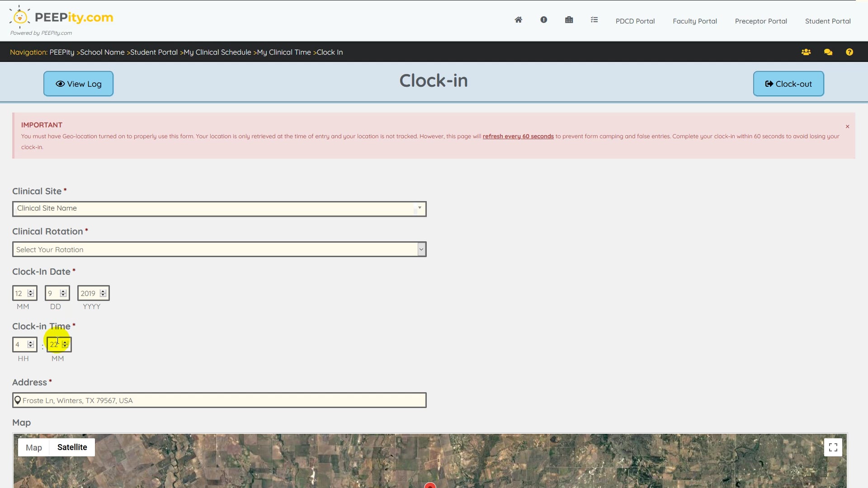The height and width of the screenshot is (488, 868).
Task: Click the PEEPity breadcrumb link
Action: [61, 52]
